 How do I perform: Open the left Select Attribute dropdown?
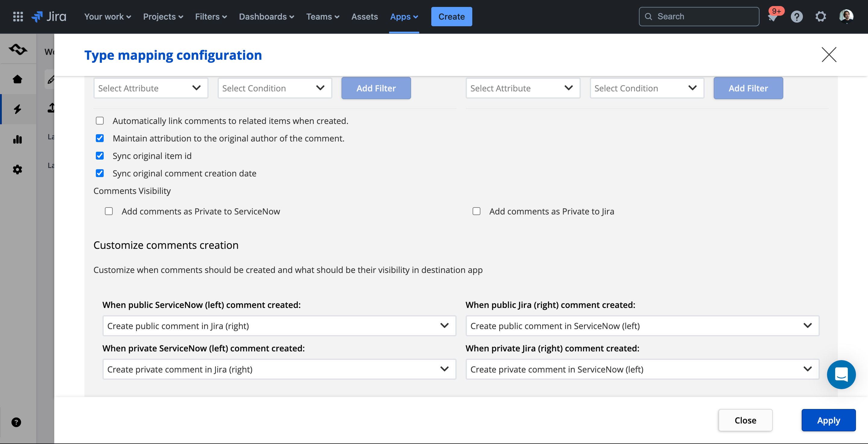pyautogui.click(x=151, y=88)
